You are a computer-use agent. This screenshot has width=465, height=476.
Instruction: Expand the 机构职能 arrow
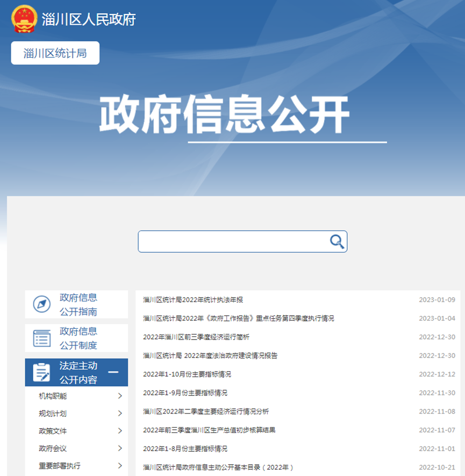click(120, 396)
